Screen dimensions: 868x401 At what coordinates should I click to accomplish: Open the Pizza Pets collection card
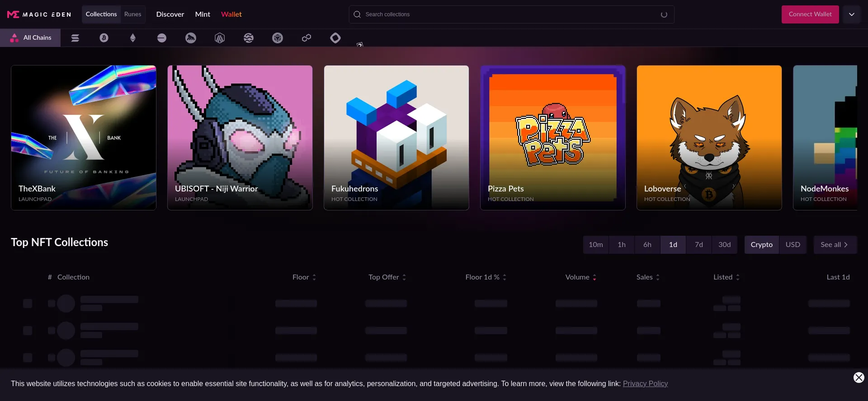click(552, 138)
